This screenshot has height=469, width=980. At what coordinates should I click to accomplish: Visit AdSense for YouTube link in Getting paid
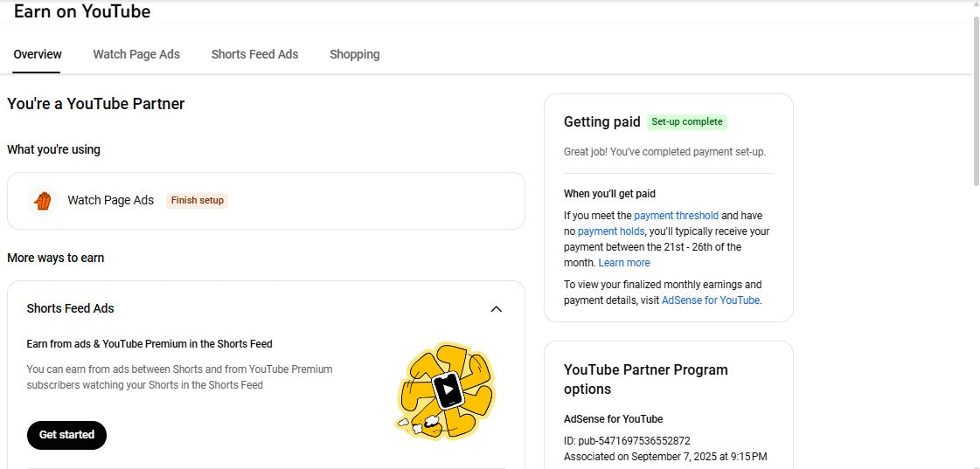click(710, 300)
